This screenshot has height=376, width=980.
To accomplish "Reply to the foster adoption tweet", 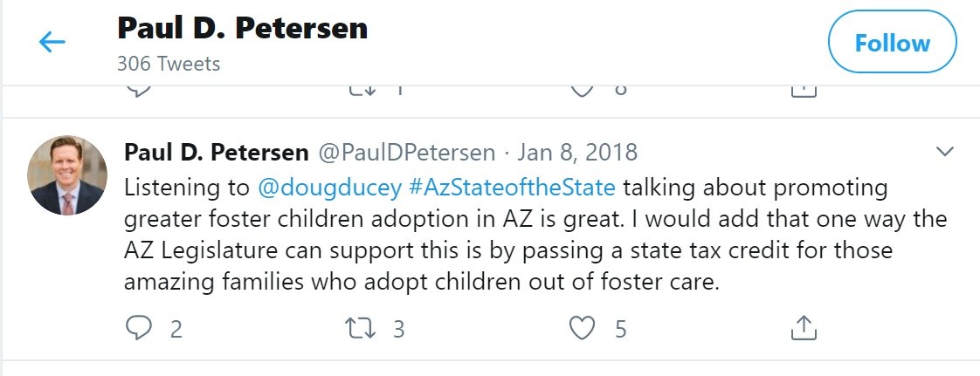I will pos(140,328).
